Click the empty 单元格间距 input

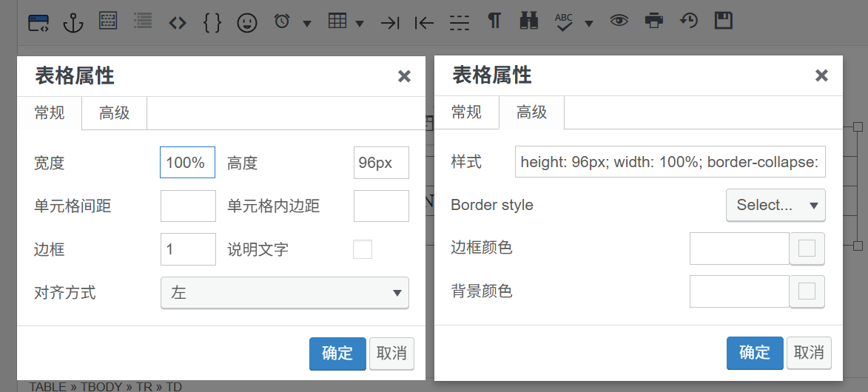pyautogui.click(x=188, y=206)
